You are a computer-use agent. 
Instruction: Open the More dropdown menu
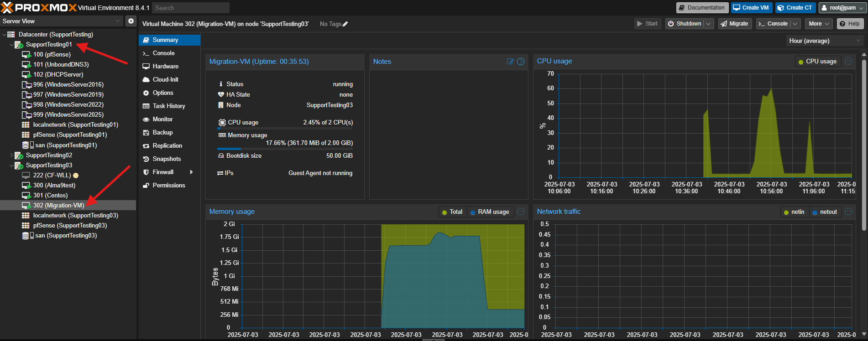(x=819, y=24)
